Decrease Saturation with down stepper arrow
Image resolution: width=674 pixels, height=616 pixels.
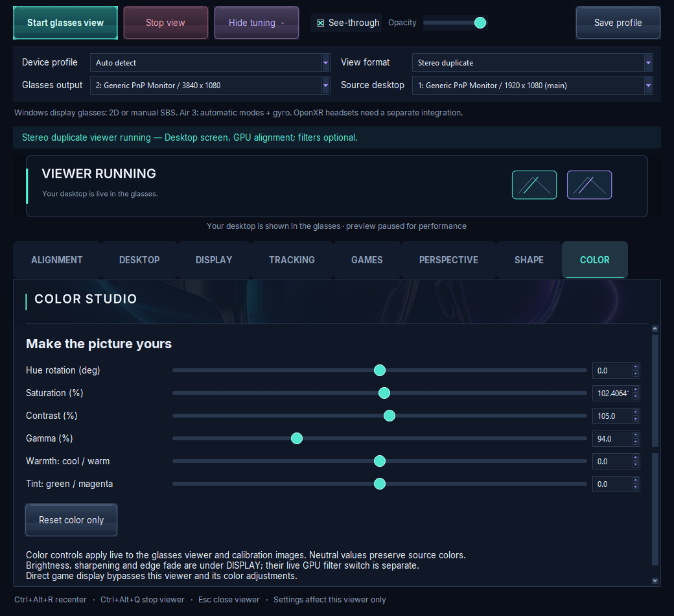(x=636, y=397)
